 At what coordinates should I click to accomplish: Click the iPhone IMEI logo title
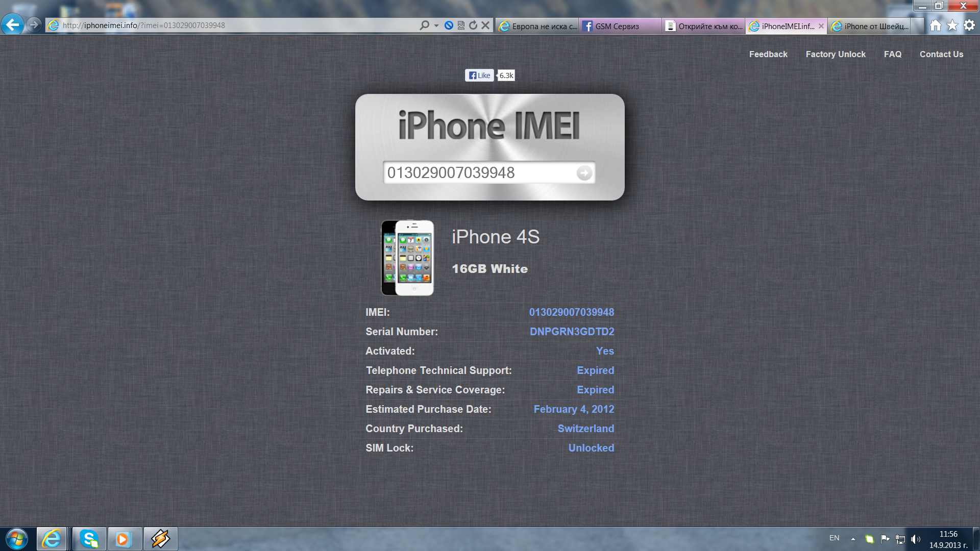489,125
